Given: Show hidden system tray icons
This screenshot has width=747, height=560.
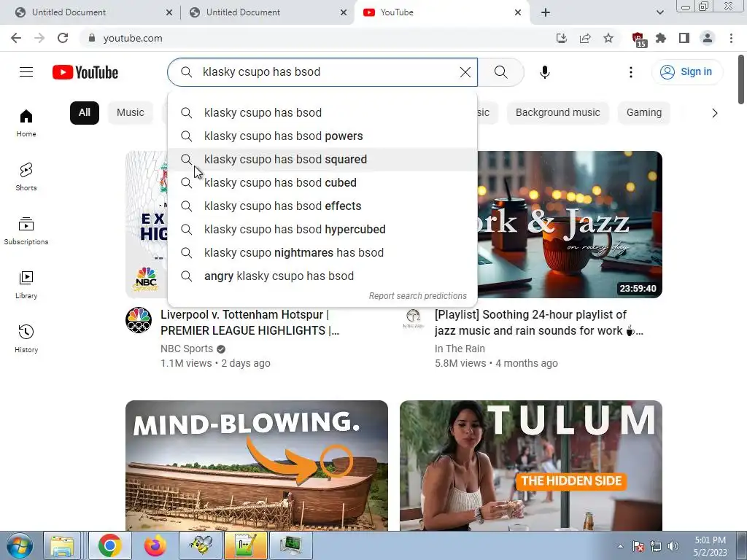Looking at the screenshot, I should coord(620,546).
